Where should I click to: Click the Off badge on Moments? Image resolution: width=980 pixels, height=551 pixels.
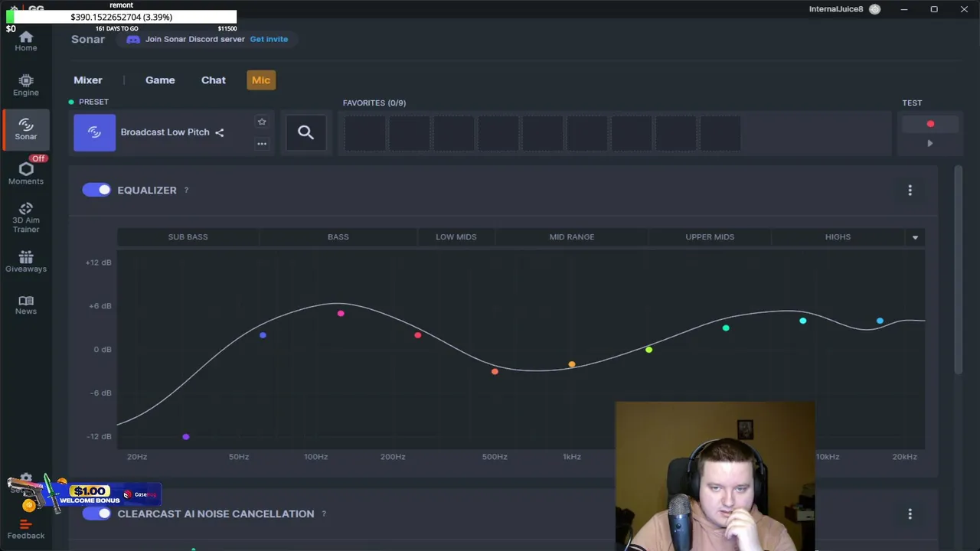pos(39,158)
